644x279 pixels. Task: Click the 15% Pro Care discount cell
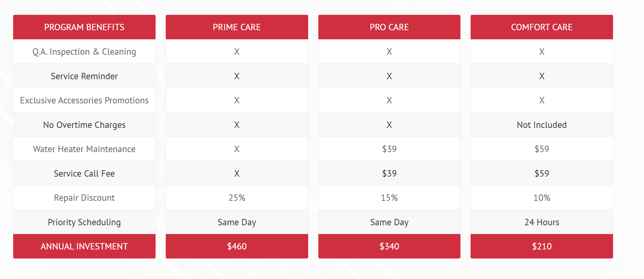389,198
